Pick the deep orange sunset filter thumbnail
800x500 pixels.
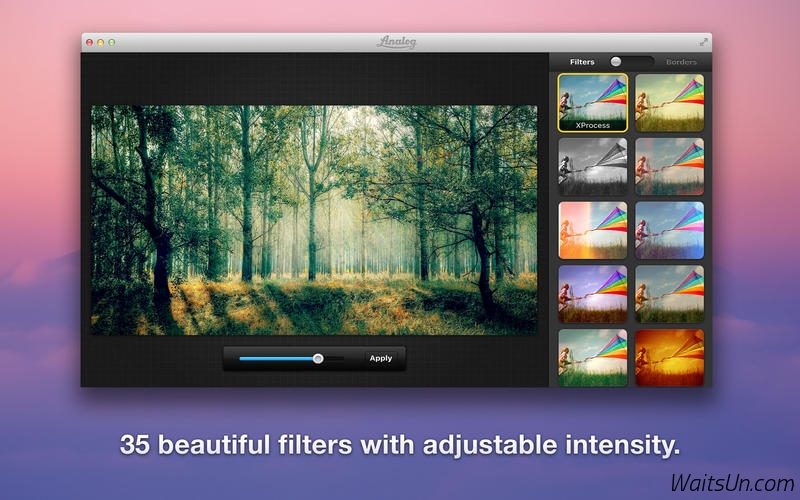tap(669, 358)
